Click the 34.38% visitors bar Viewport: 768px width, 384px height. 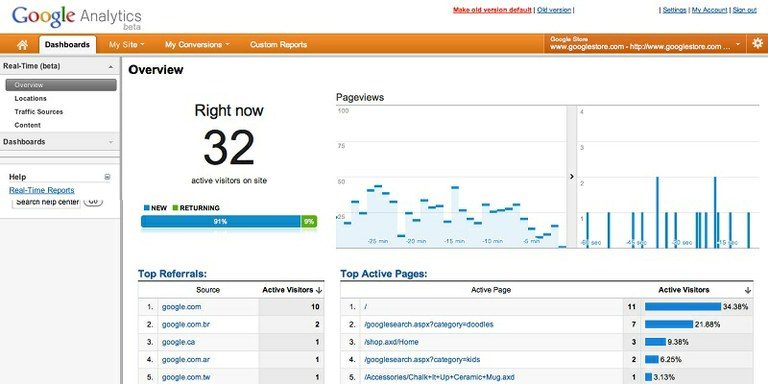tap(683, 307)
